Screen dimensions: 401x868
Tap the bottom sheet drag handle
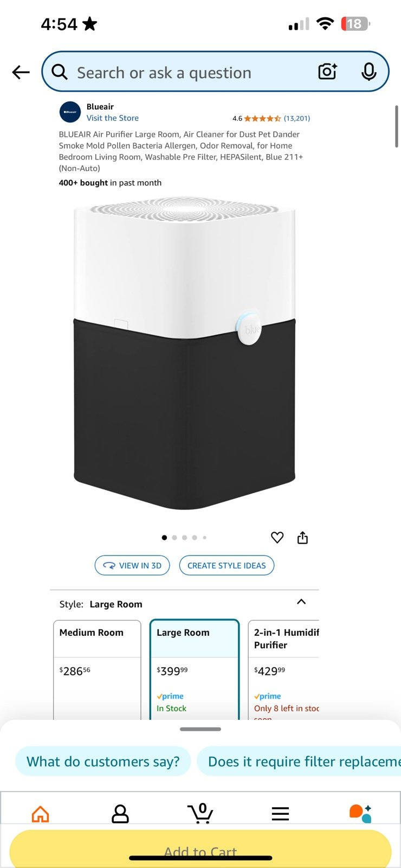200,729
